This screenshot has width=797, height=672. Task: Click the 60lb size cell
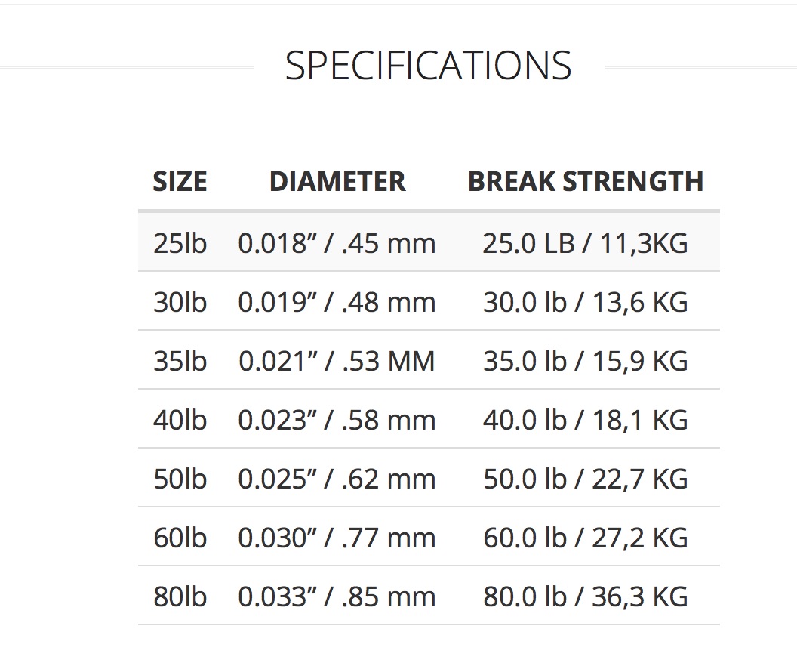pyautogui.click(x=180, y=538)
